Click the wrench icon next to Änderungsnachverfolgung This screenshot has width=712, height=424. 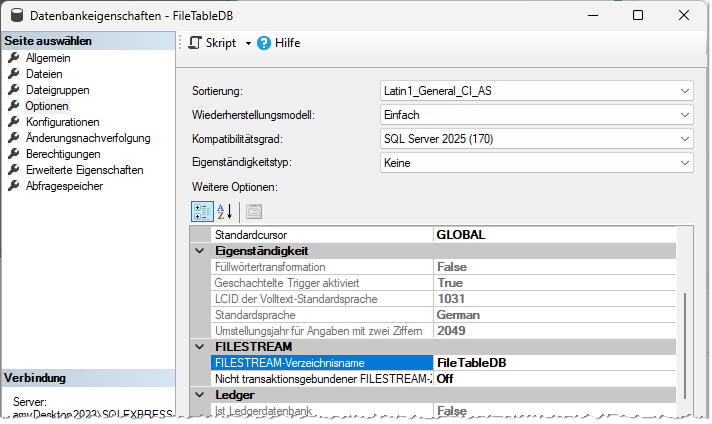14,138
